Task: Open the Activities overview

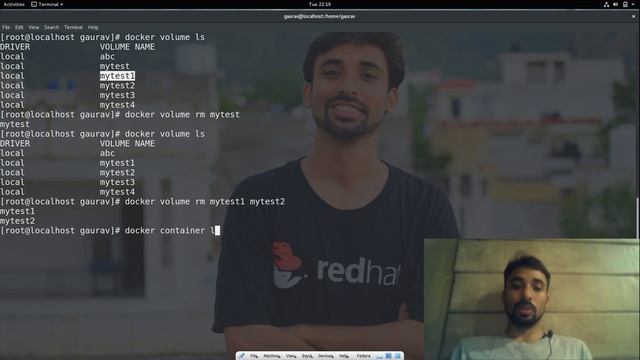Action: (x=14, y=4)
